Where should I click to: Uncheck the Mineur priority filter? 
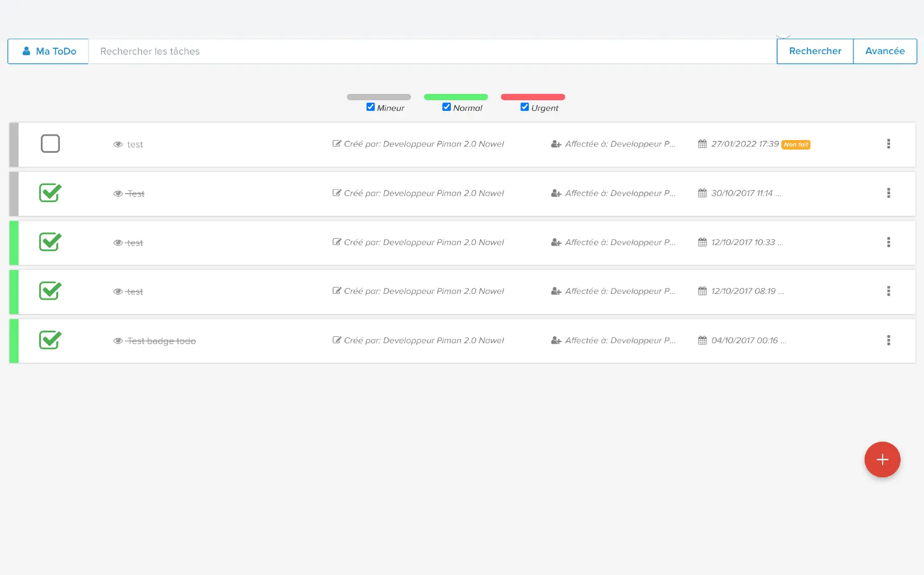(x=371, y=107)
